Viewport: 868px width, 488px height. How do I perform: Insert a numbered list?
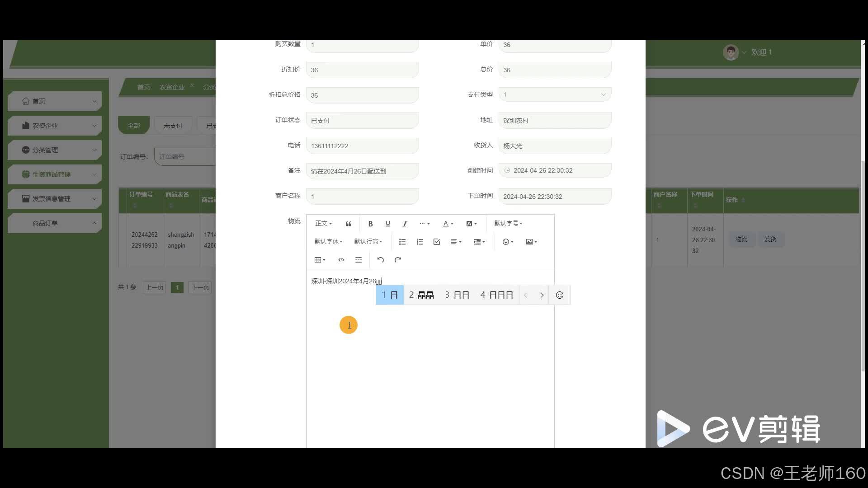pos(420,242)
